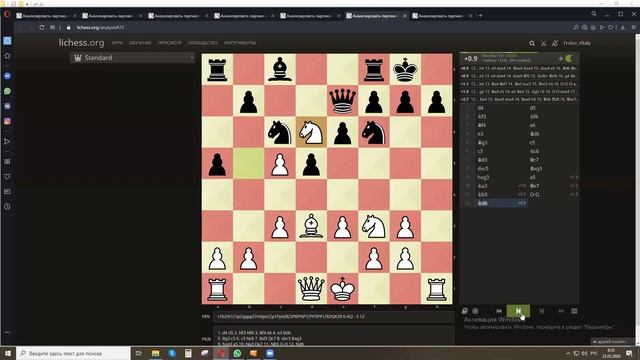Open Messenger from the Opera sidebar

tap(7, 76)
